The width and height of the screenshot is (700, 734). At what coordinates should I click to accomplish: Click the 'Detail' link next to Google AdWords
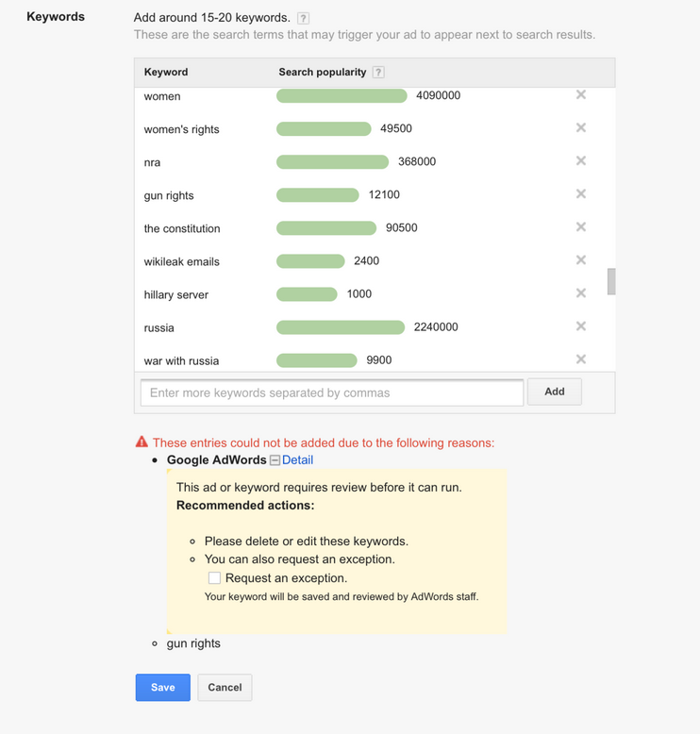point(297,459)
